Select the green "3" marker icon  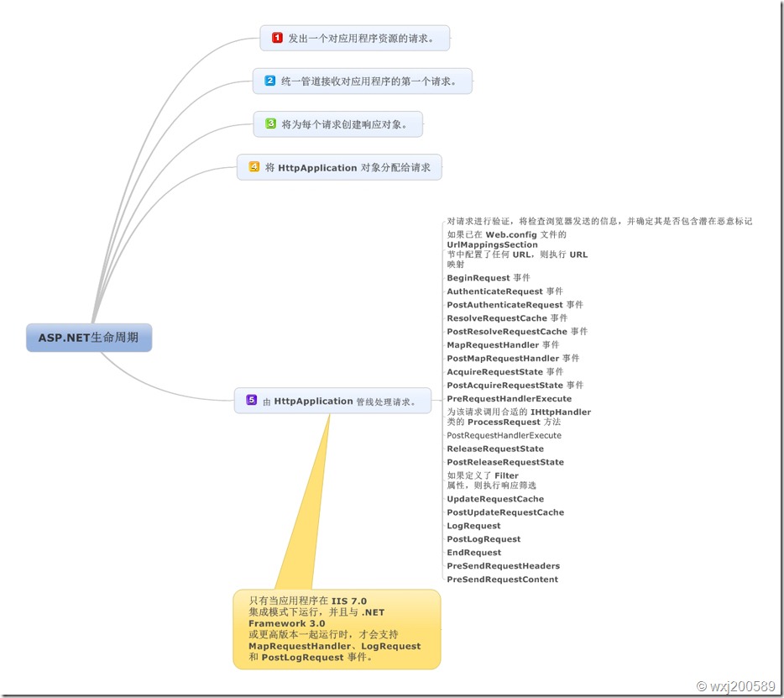tap(269, 123)
